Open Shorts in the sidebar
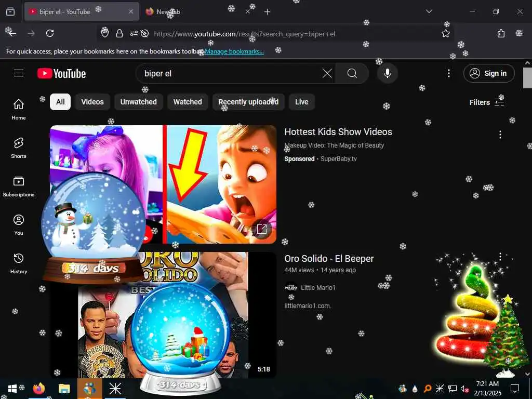Screen dimensions: 532x399 coord(19,148)
